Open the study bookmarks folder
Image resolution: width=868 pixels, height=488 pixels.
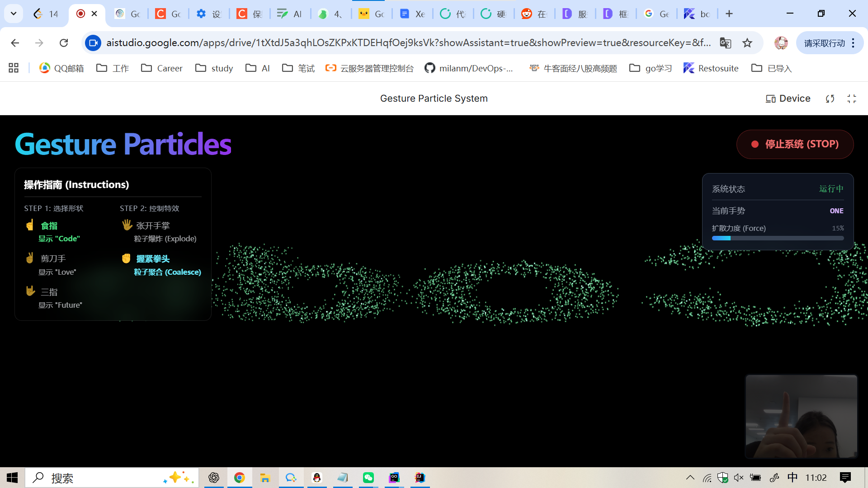(214, 68)
